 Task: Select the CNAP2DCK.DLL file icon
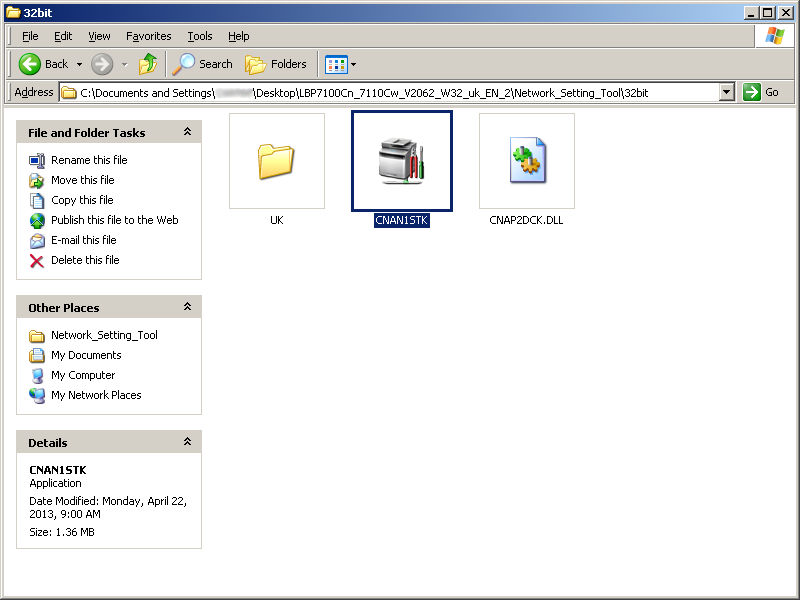tap(526, 161)
